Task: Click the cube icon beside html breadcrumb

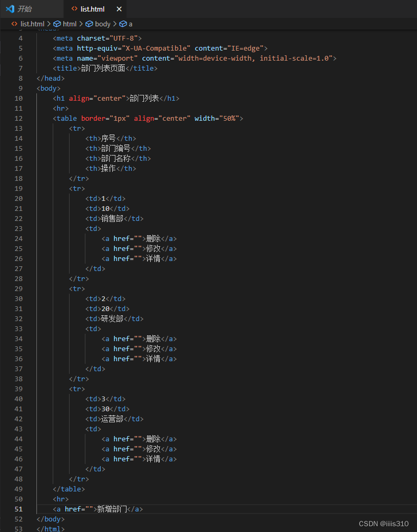Action: coord(57,24)
